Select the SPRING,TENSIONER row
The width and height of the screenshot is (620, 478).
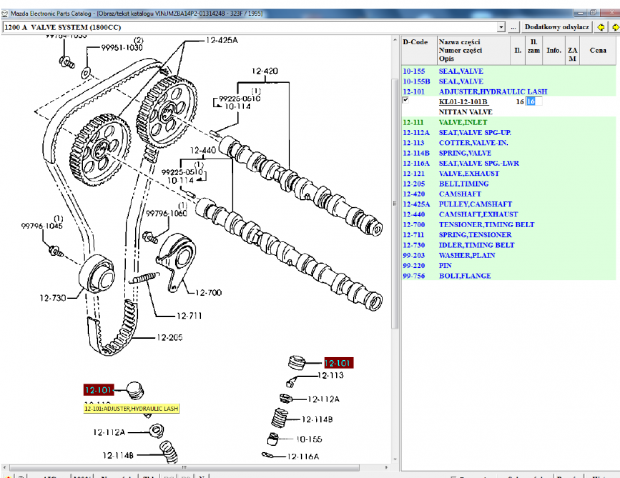pyautogui.click(x=508, y=235)
